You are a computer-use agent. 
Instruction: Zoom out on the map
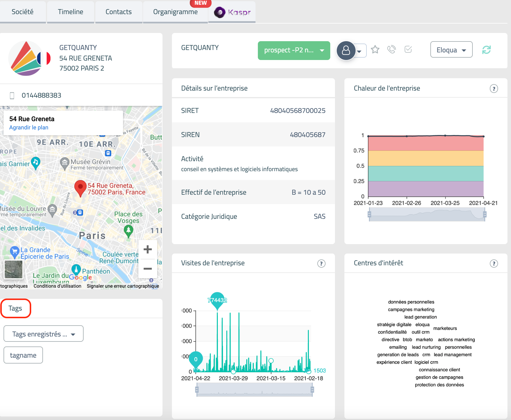[147, 269]
